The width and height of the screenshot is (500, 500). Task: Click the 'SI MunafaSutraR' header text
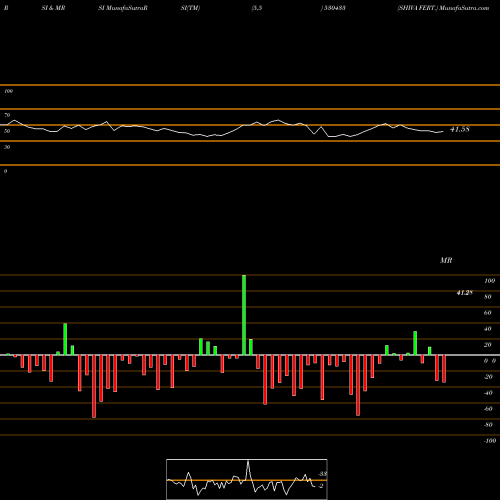123,8
